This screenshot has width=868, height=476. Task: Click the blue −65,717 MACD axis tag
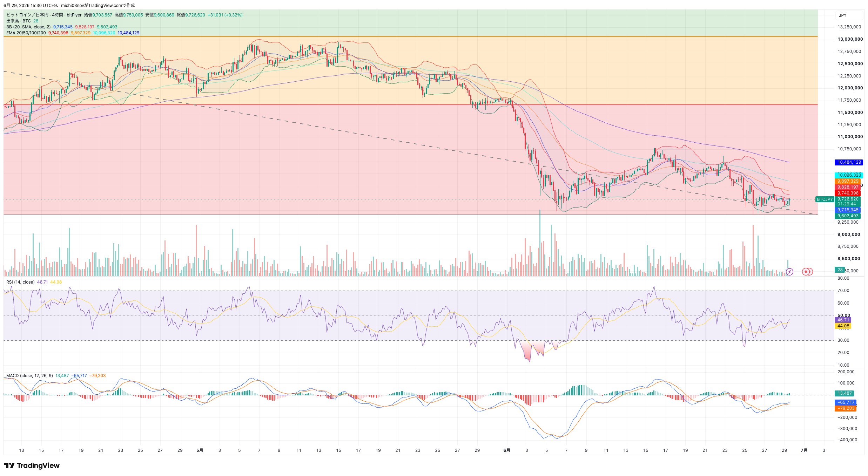click(846, 402)
